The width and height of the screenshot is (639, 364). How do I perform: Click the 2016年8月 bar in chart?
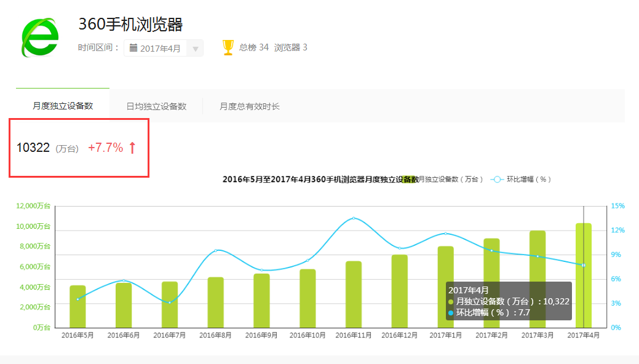(x=216, y=303)
